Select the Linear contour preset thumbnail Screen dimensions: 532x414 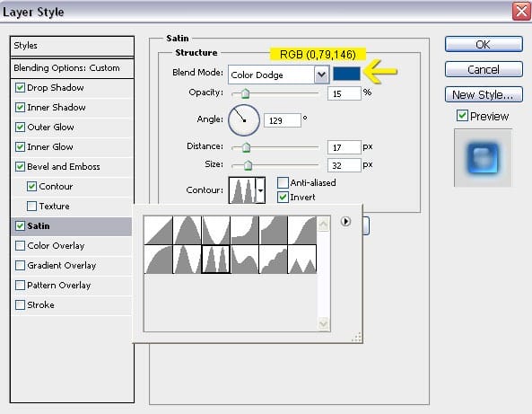tap(158, 230)
